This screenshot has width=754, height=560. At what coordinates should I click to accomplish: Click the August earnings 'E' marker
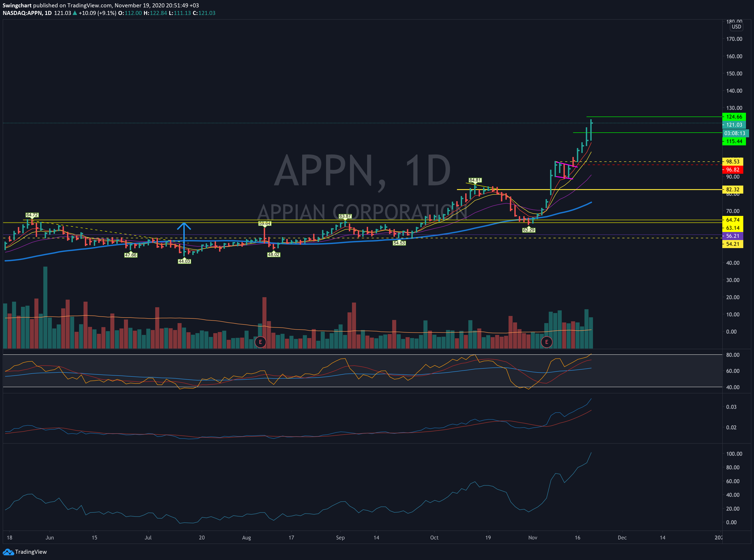(x=260, y=342)
